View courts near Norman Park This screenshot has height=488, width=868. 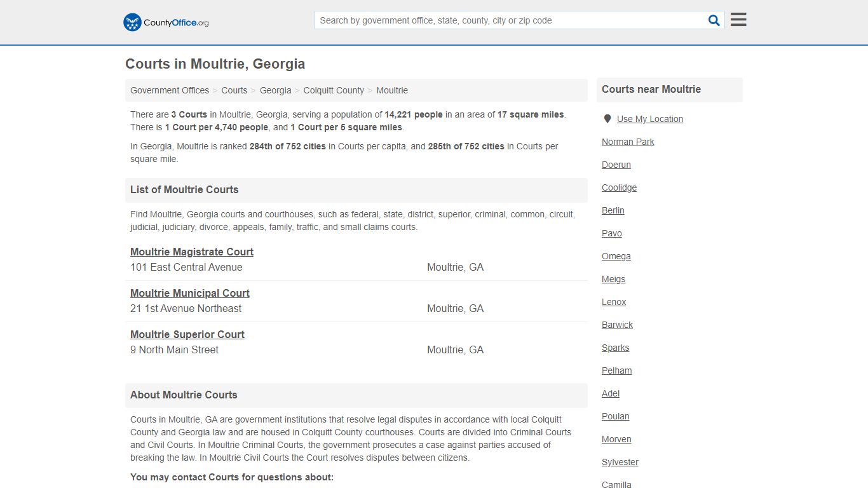(x=628, y=142)
